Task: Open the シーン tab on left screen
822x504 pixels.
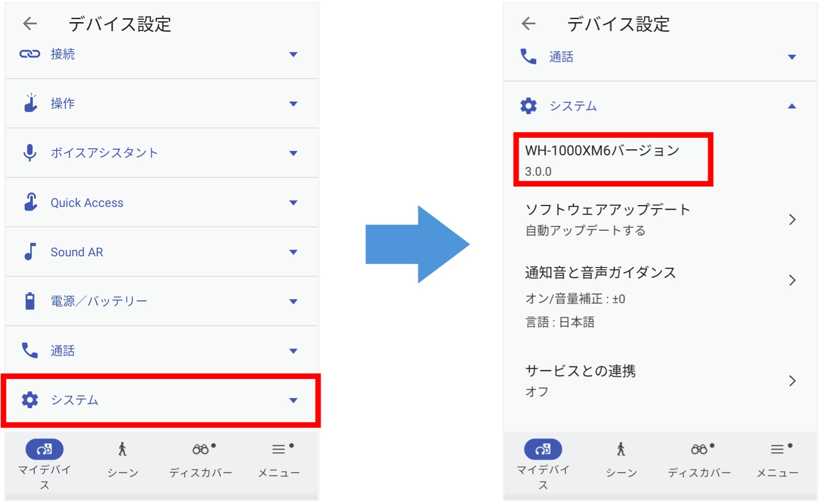Action: (123, 460)
